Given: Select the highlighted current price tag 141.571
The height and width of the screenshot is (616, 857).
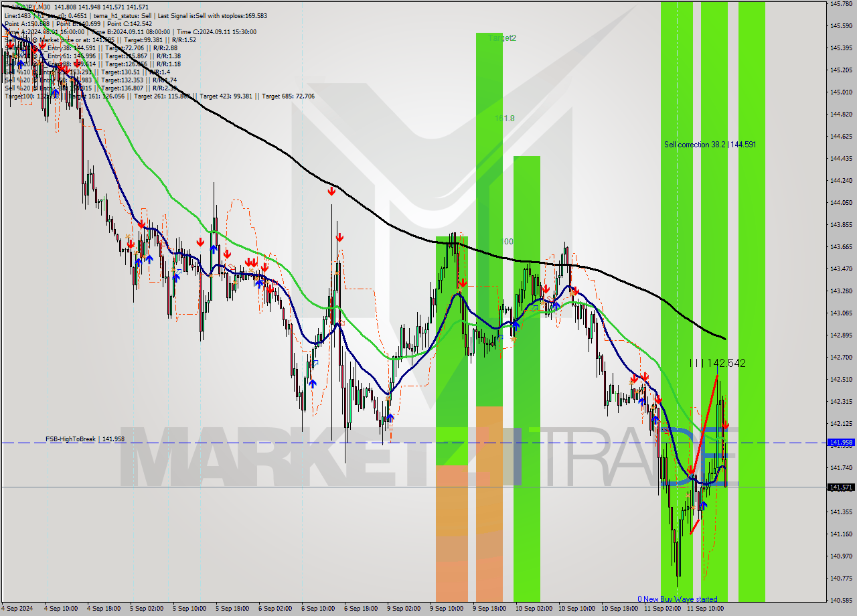Looking at the screenshot, I should (x=841, y=487).
